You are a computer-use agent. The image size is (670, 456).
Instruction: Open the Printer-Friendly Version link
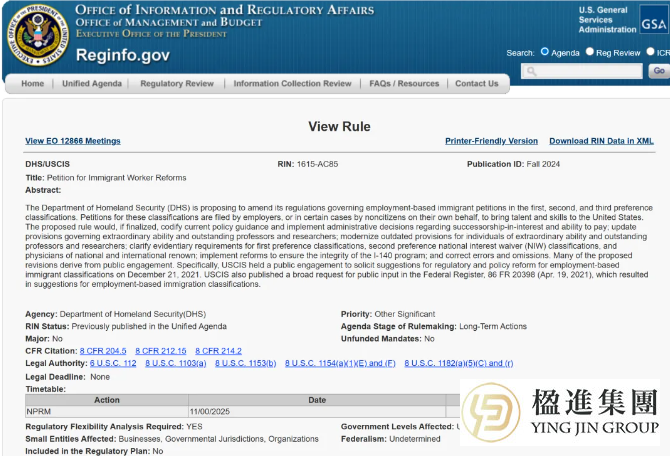(491, 141)
